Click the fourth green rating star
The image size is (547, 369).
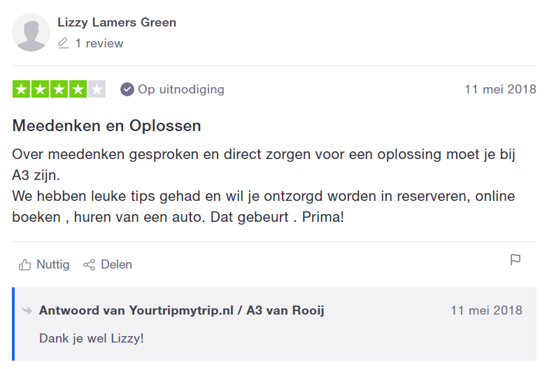78,89
